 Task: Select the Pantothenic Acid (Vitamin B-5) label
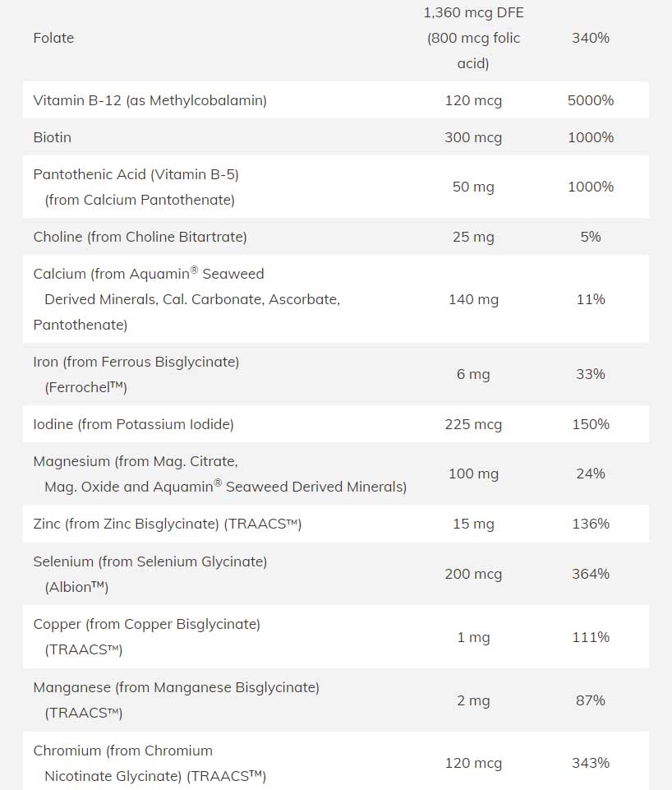[x=136, y=174]
